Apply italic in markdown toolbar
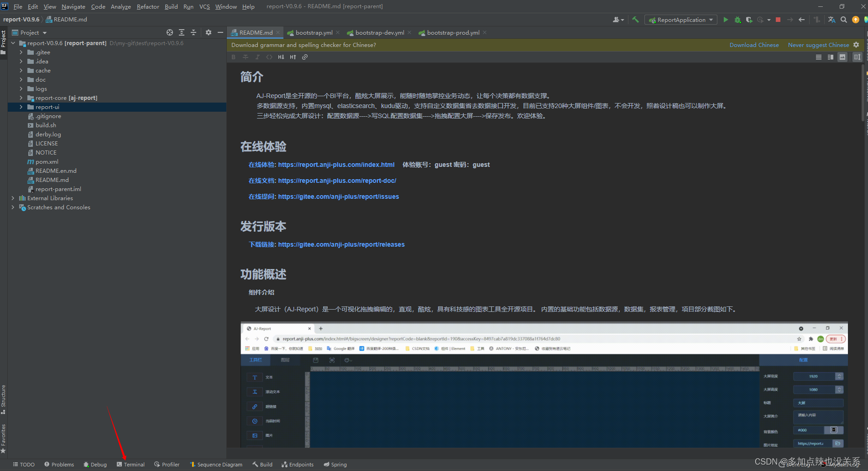Screen dimensions: 868x471 coord(257,57)
